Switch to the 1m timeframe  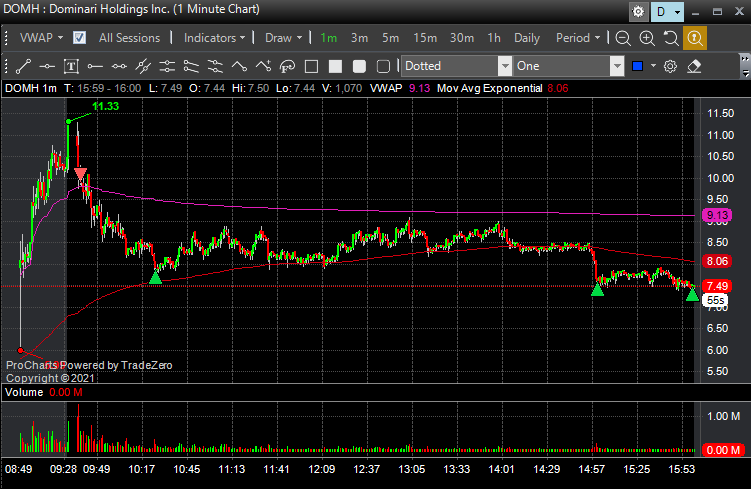(329, 38)
